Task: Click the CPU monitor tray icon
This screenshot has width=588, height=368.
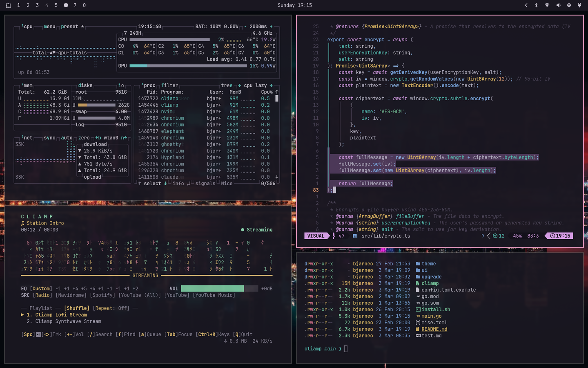Action: pos(569,5)
